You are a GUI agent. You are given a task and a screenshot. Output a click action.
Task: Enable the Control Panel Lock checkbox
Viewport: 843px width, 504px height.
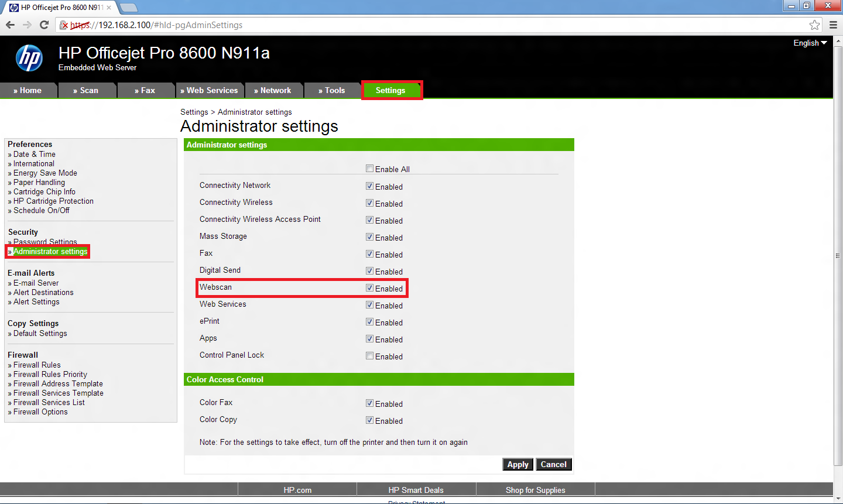point(369,356)
